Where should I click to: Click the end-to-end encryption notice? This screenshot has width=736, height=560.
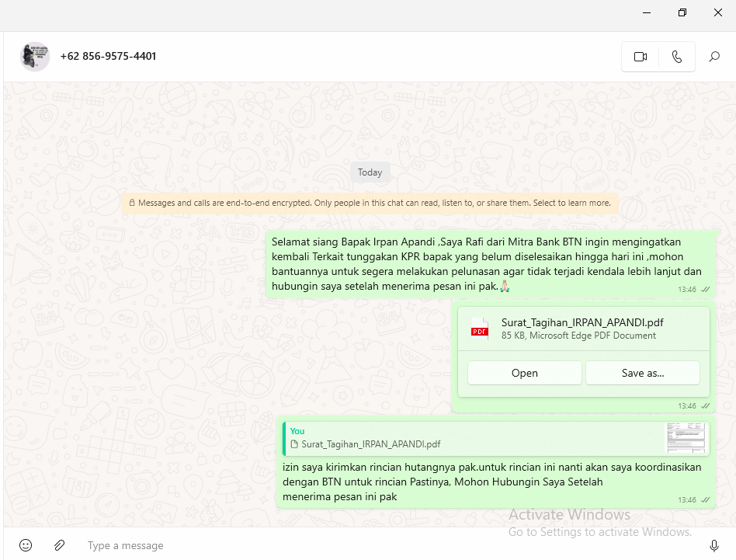pyautogui.click(x=370, y=203)
